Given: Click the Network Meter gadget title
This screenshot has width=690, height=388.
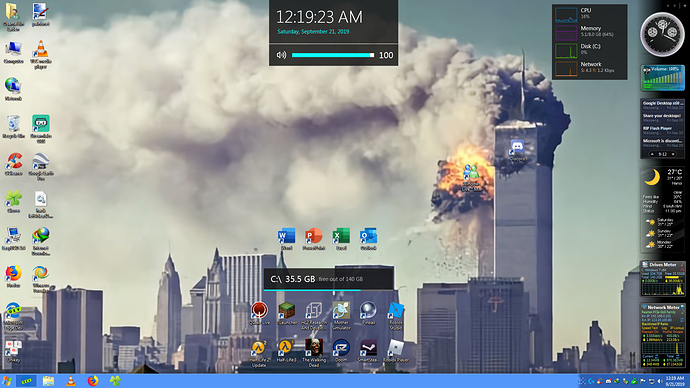Looking at the screenshot, I should click(663, 307).
